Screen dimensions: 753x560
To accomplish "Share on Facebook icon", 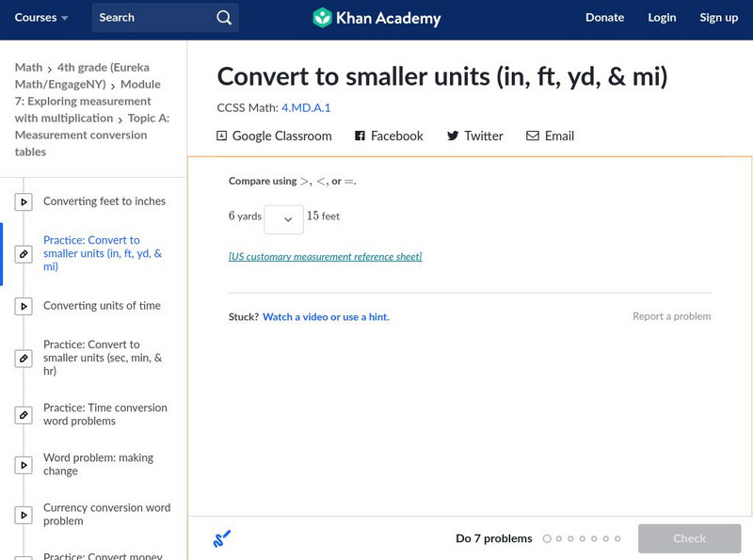I will point(360,136).
